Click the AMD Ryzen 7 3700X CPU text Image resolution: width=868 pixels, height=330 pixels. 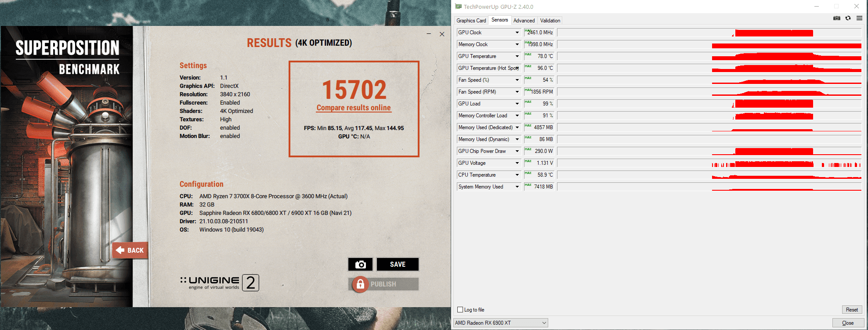(273, 196)
